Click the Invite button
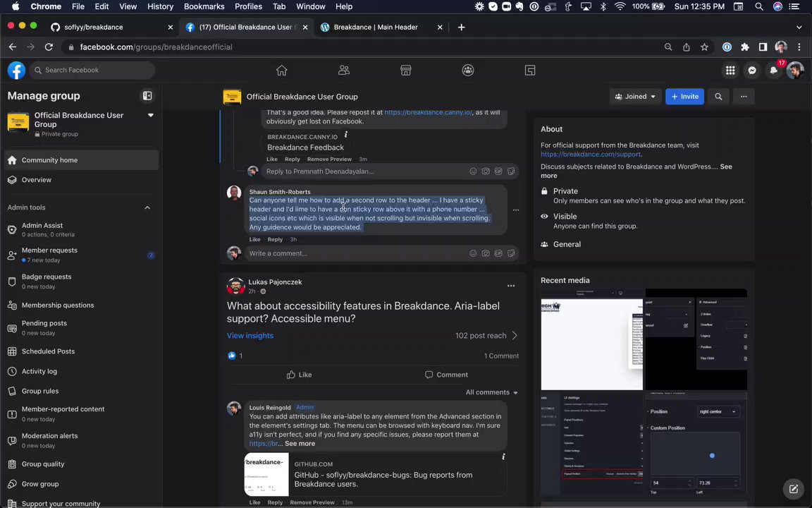This screenshot has height=508, width=812. (x=684, y=97)
